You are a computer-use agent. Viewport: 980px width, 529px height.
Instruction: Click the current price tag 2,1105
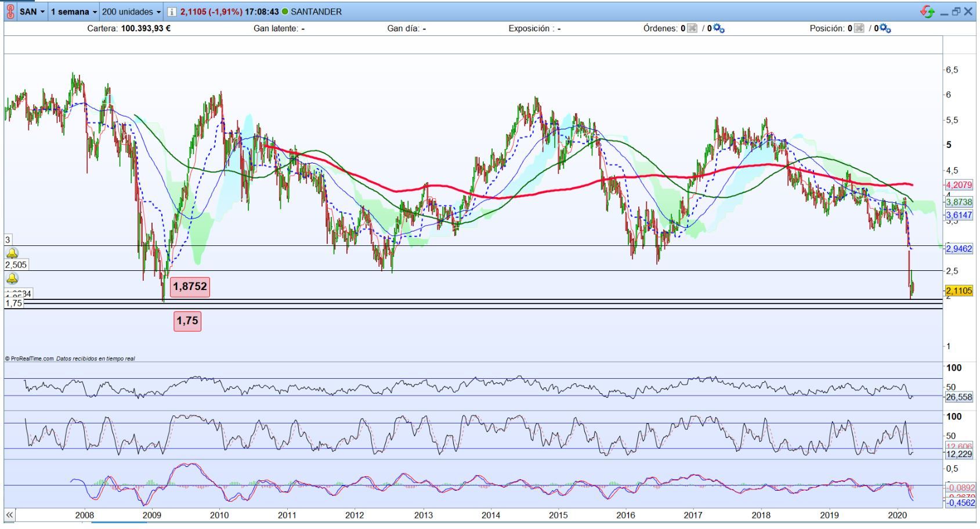[x=959, y=291]
